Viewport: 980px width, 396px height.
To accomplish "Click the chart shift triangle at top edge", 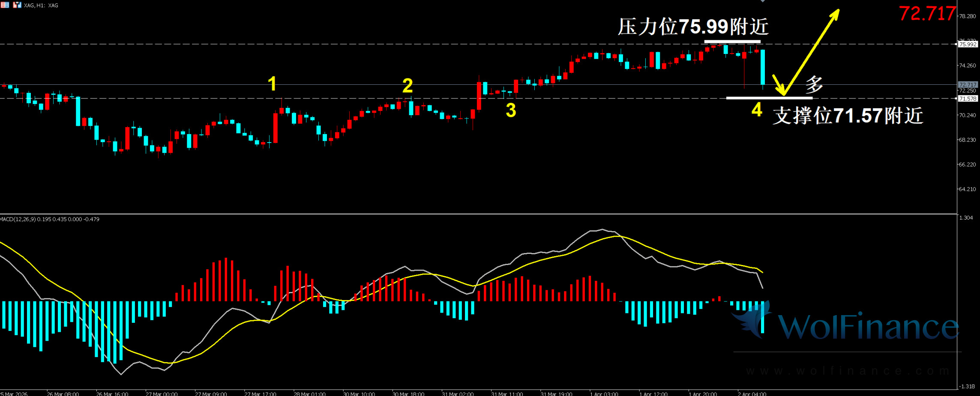I will click(x=762, y=1).
